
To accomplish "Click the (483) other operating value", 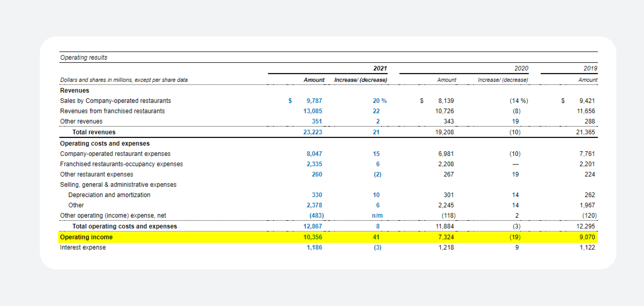I will point(317,215).
